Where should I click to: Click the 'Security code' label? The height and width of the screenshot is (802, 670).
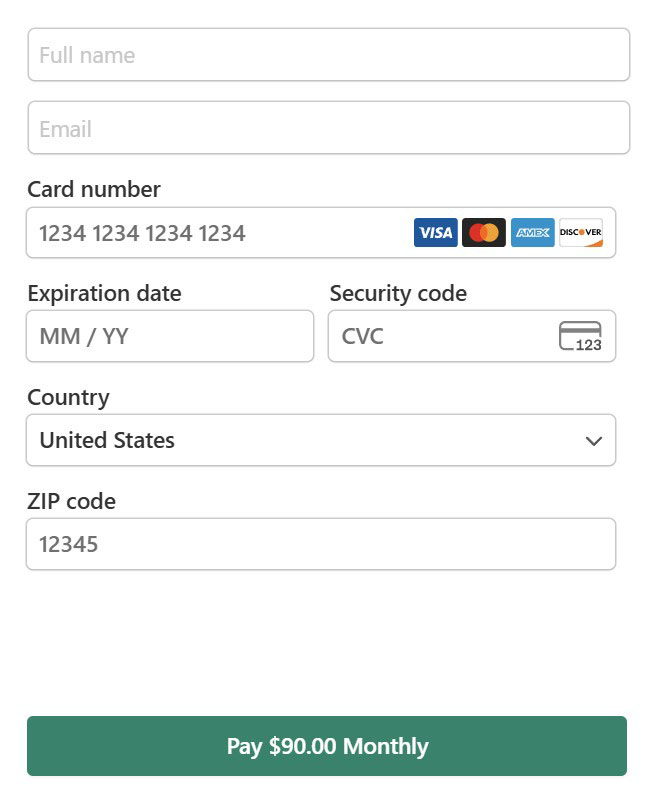coord(398,294)
